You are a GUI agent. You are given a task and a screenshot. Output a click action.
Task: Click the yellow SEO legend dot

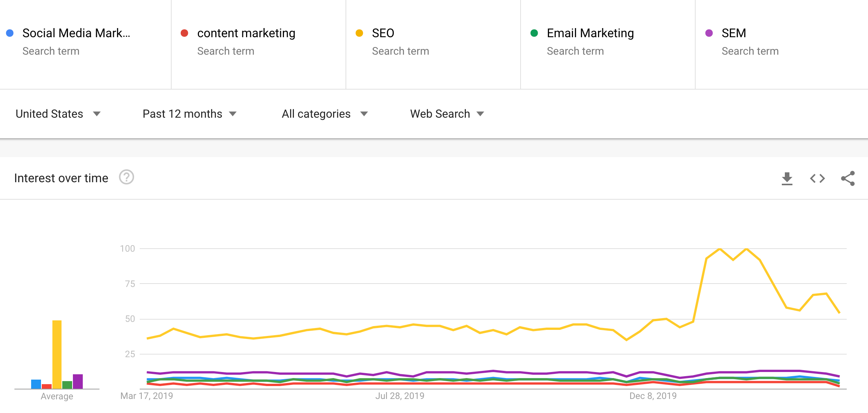coord(359,33)
